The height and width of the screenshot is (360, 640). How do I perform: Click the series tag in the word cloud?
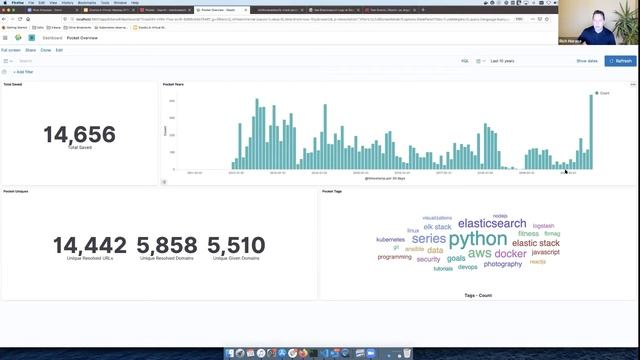(429, 239)
